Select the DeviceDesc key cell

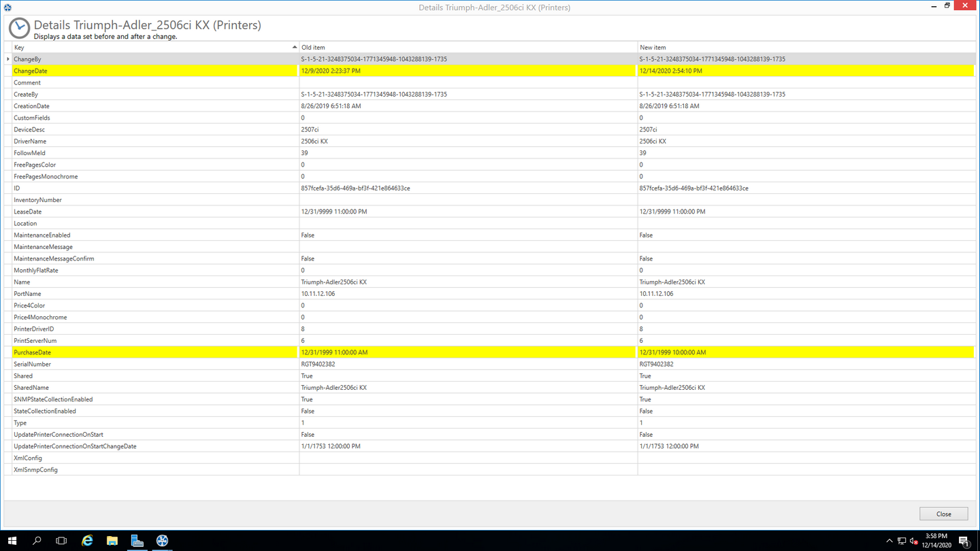click(x=155, y=129)
